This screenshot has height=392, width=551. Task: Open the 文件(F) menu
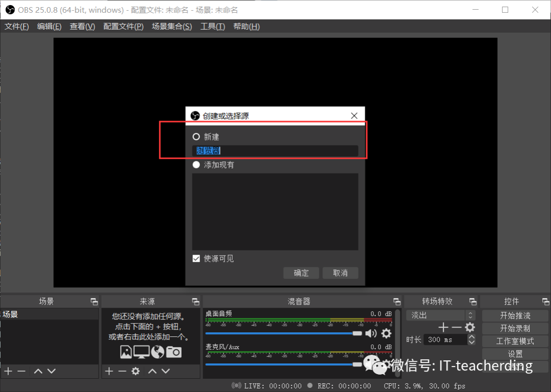16,27
